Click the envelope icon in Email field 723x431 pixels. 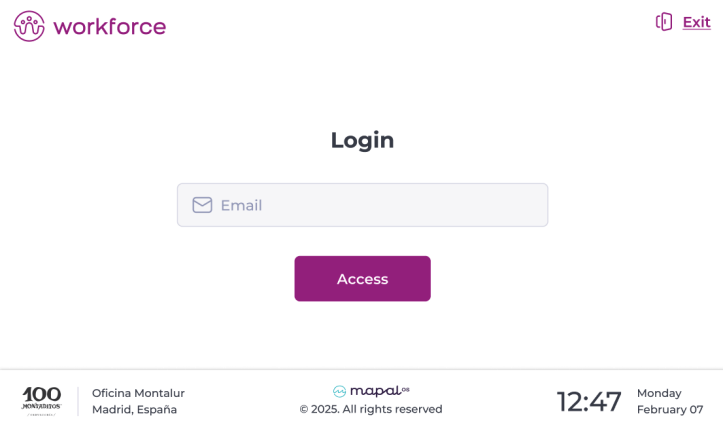(202, 205)
